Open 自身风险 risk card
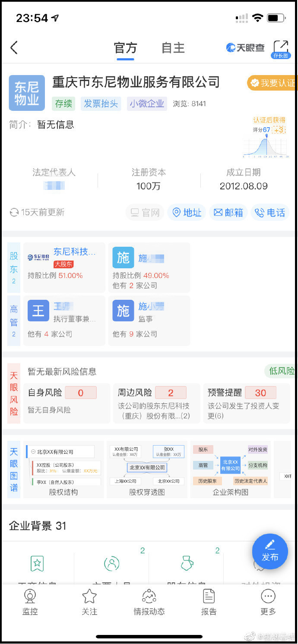Image resolution: width=298 pixels, height=644 pixels. 67,403
